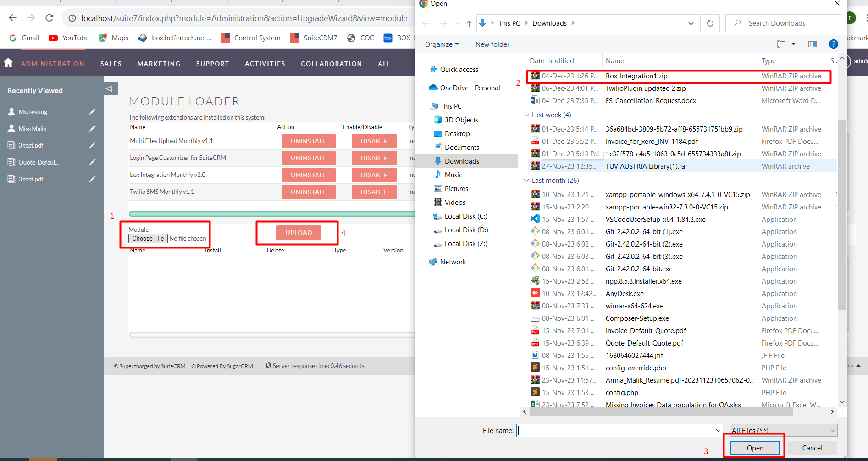Open the YouTube bookmark
The image size is (868, 461).
click(69, 38)
